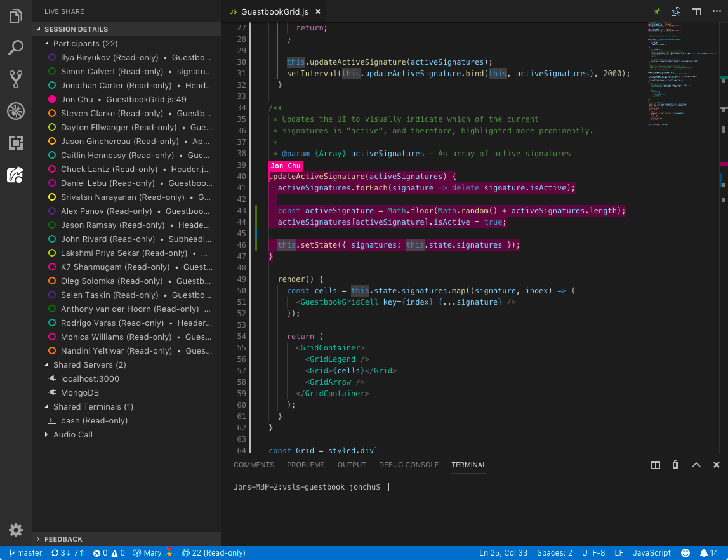Viewport: 728px width, 560px height.
Task: Switch to the PROBLEMS tab
Action: pyautogui.click(x=305, y=465)
